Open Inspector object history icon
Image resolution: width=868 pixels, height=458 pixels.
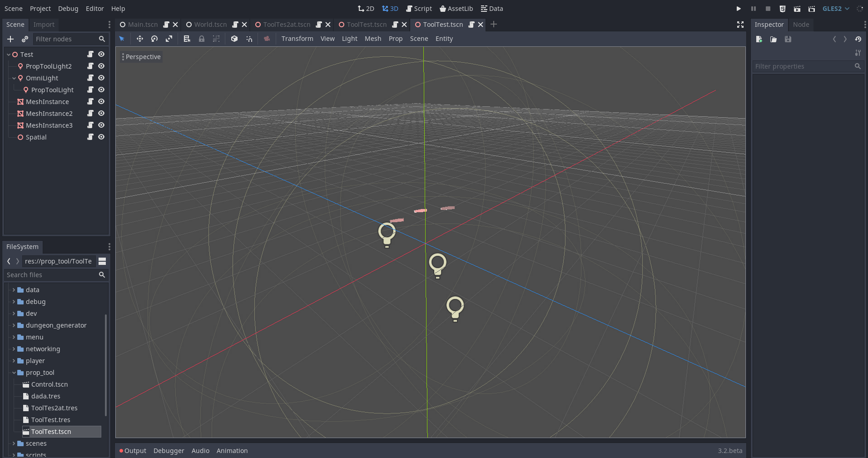click(x=858, y=39)
